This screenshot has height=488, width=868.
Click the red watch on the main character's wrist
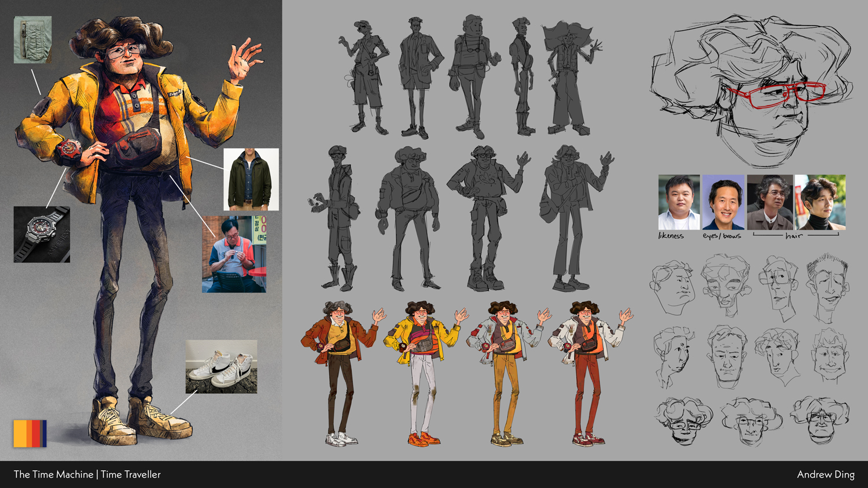pos(69,150)
